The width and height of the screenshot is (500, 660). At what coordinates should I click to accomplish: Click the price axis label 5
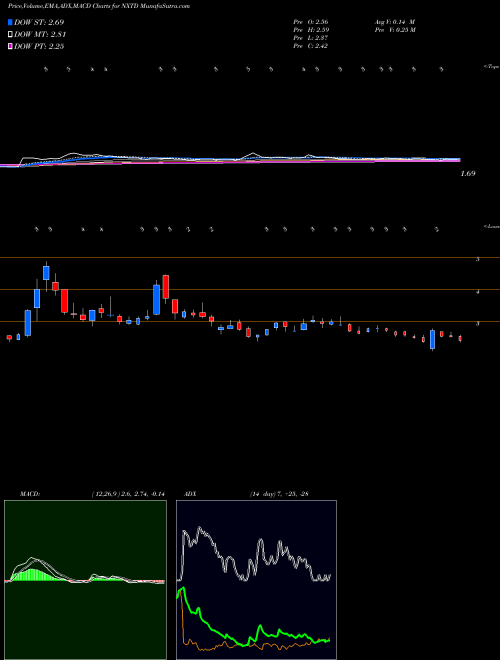click(478, 260)
